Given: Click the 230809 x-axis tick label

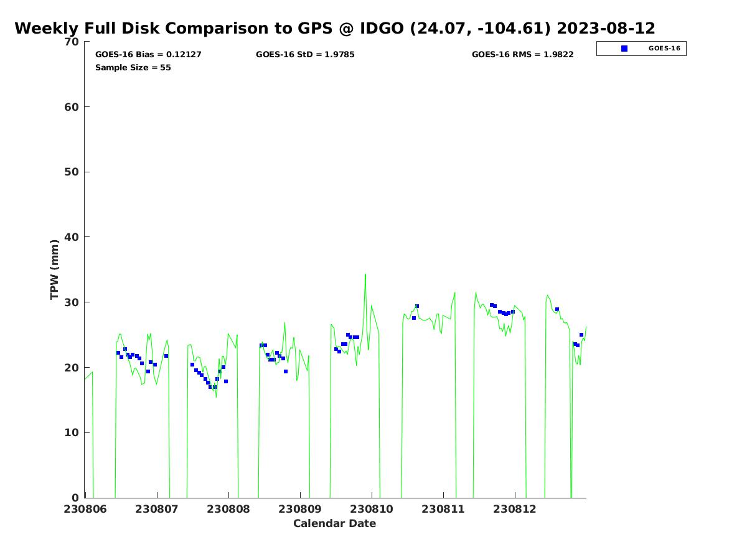Looking at the screenshot, I should pos(300,509).
